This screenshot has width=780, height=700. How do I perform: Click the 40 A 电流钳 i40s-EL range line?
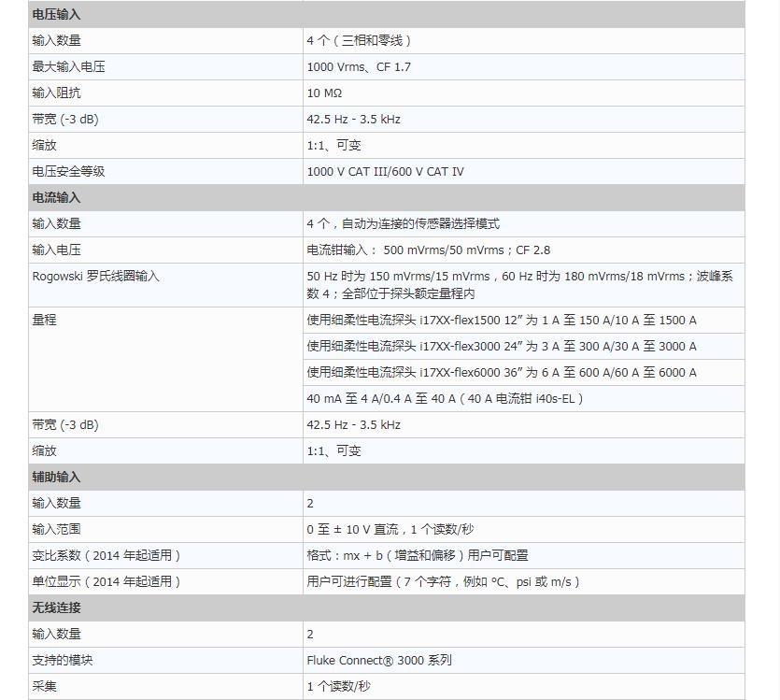(445, 399)
